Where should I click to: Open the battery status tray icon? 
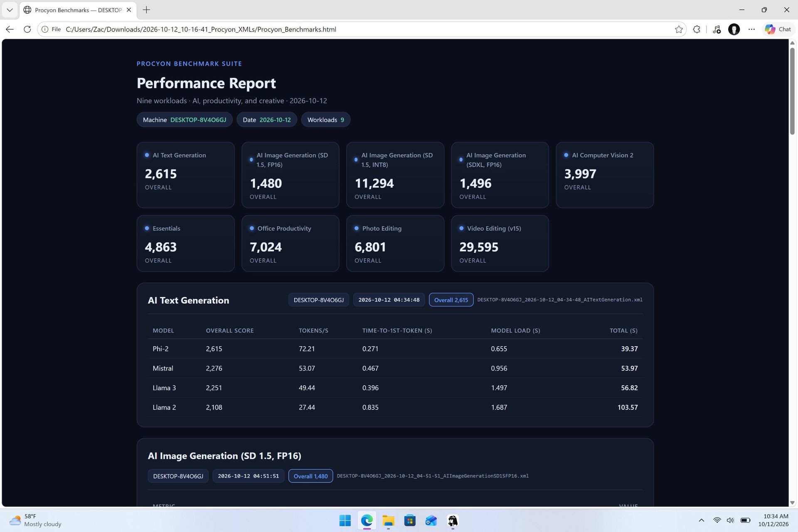(x=745, y=520)
